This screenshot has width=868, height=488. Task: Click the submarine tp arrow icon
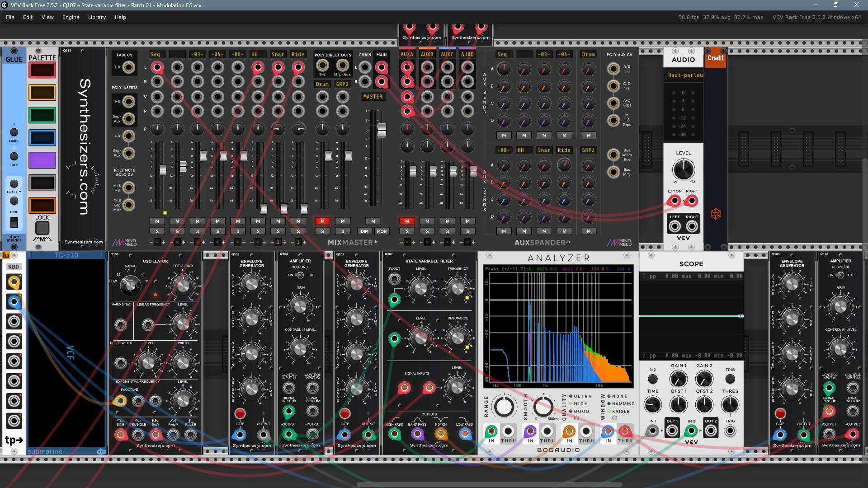pyautogui.click(x=14, y=440)
